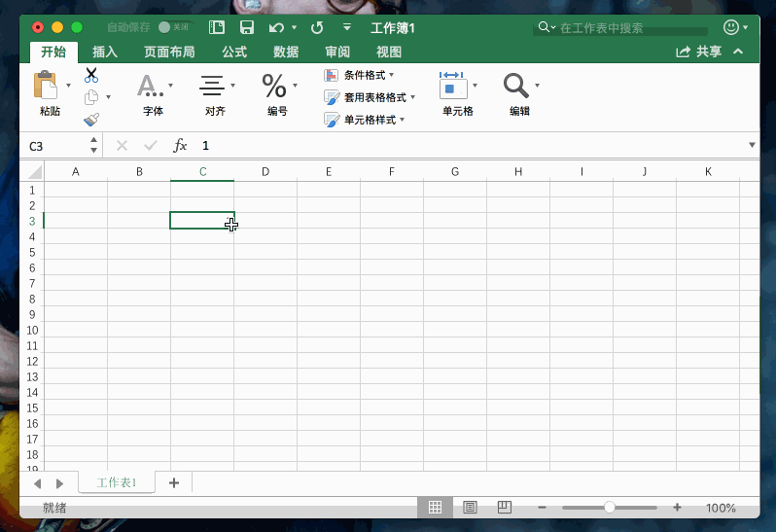Expand the formula bar chevron
Image resolution: width=776 pixels, height=532 pixels.
[x=752, y=145]
